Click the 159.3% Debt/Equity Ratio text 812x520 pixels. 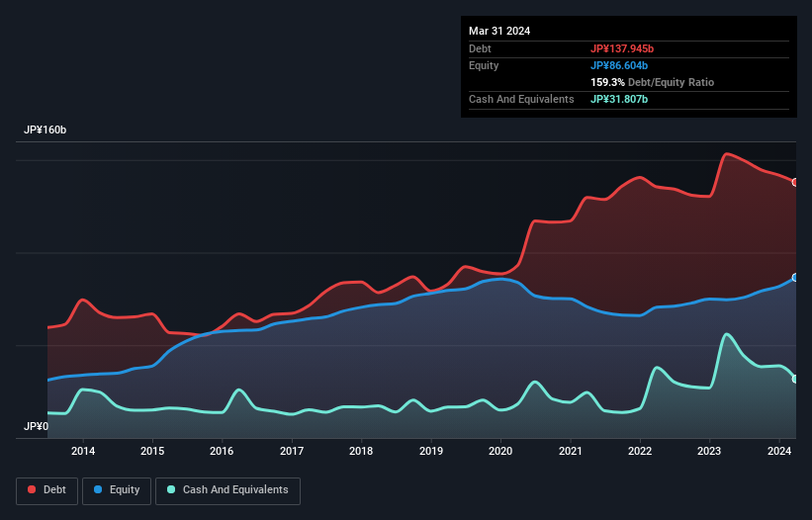coord(652,82)
